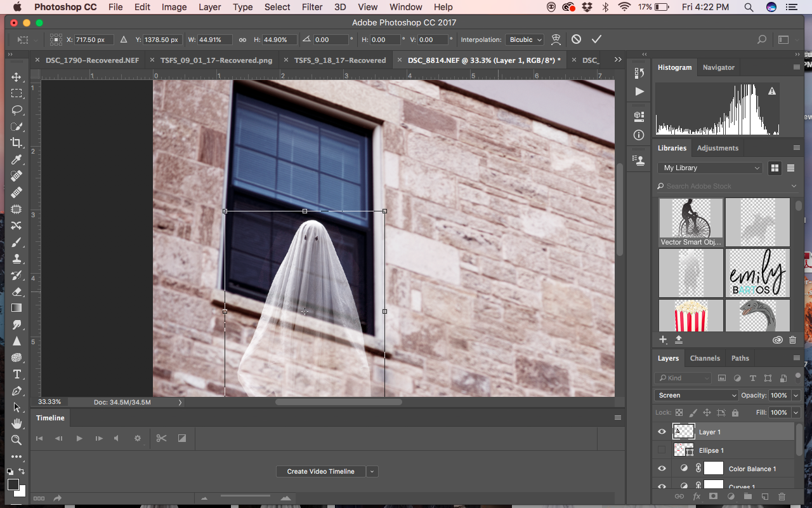Image resolution: width=812 pixels, height=508 pixels.
Task: Click the background color swatch
Action: tap(20, 491)
